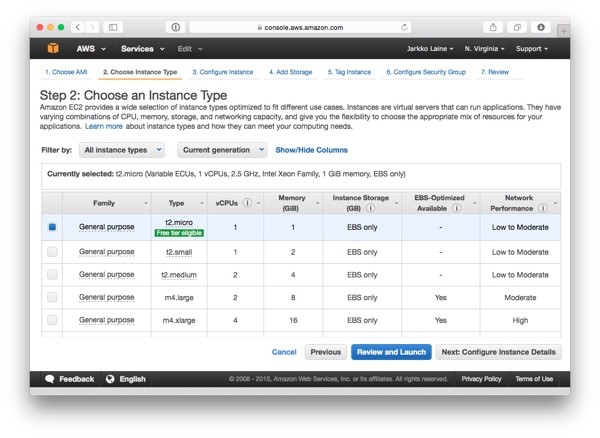Open the Safari share icon
600x438 pixels.
coord(493,27)
